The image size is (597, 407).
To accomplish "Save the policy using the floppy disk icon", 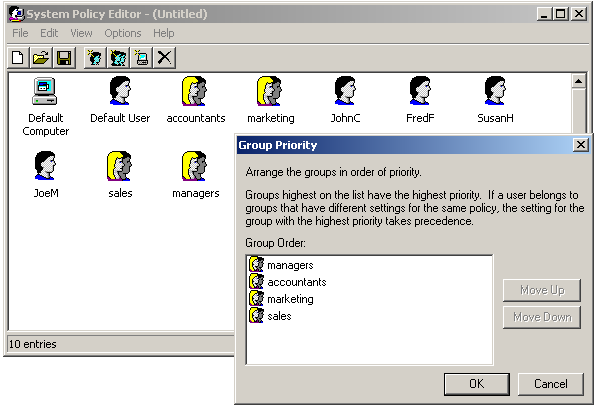I will [64, 58].
